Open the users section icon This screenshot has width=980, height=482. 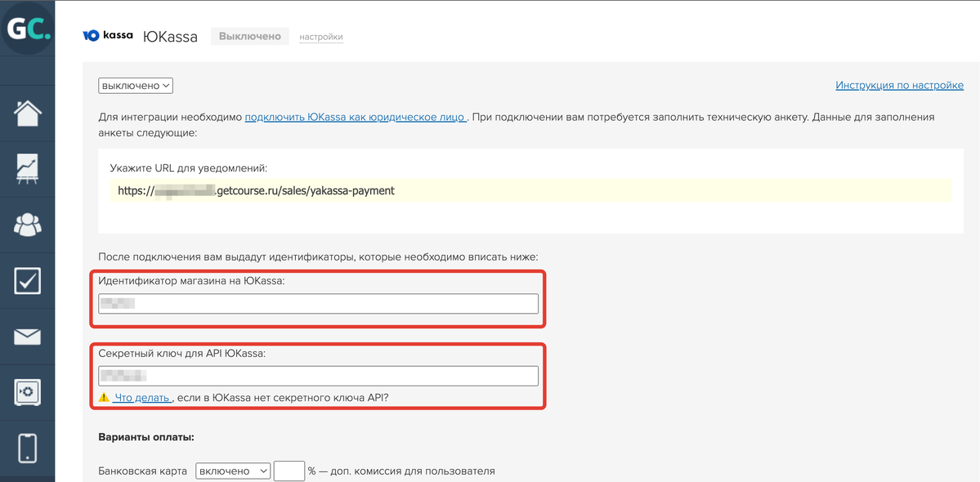pyautogui.click(x=27, y=224)
